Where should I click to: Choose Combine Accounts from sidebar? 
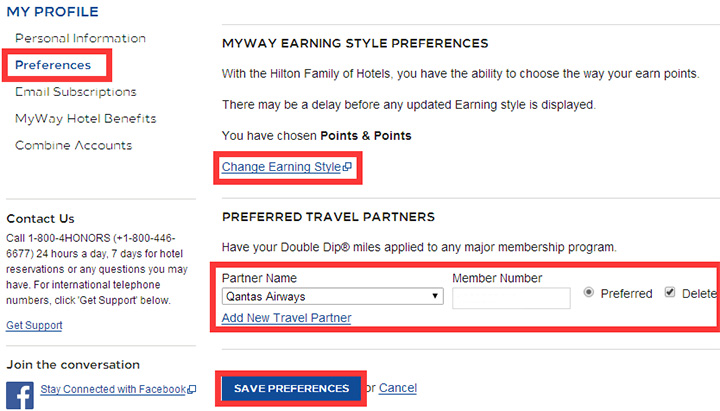pos(73,145)
